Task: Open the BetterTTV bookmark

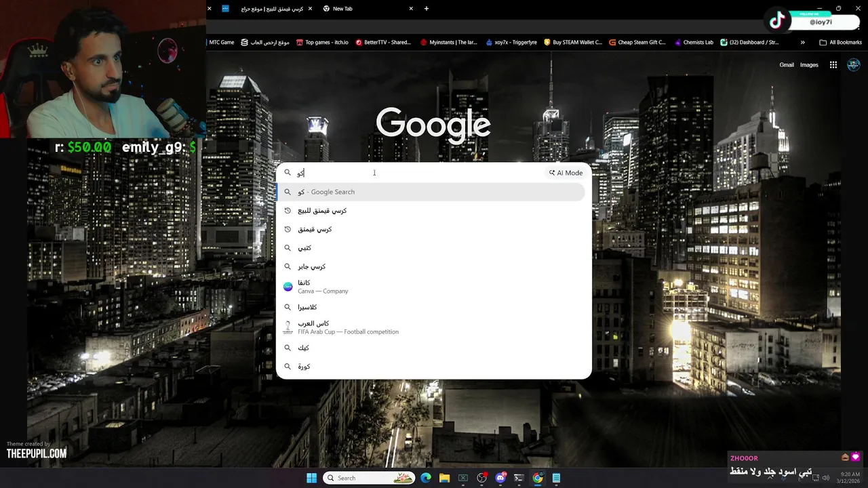Action: tap(383, 42)
